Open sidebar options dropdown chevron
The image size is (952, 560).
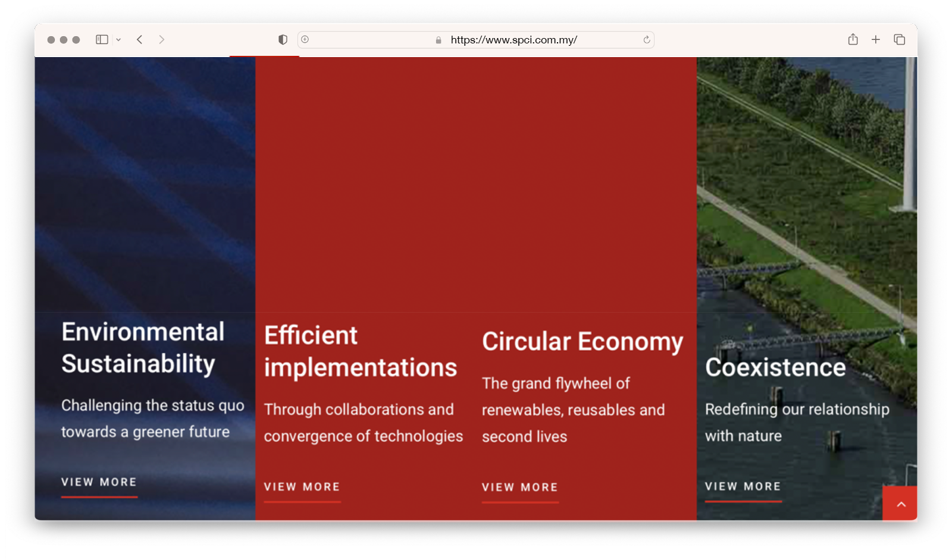(118, 40)
